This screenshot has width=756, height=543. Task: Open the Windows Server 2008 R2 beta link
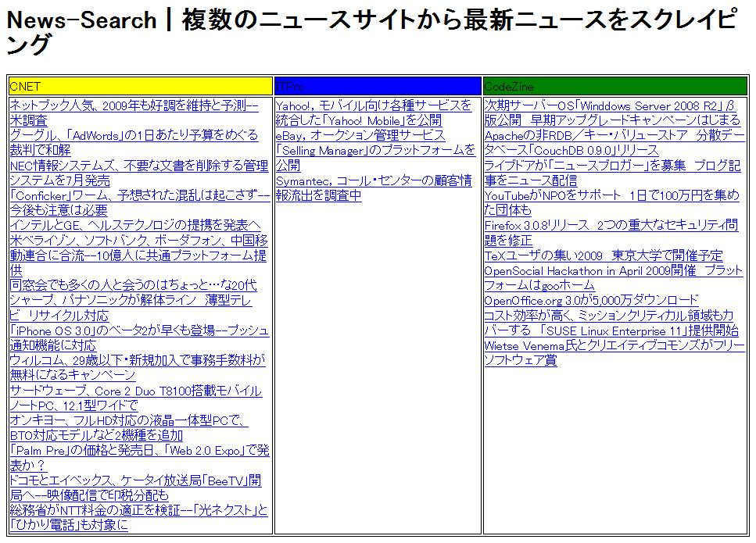[612, 113]
